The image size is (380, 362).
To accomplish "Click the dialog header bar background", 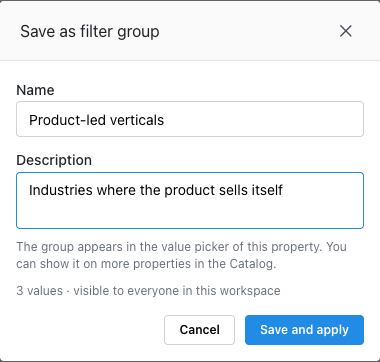I will (x=247, y=31).
